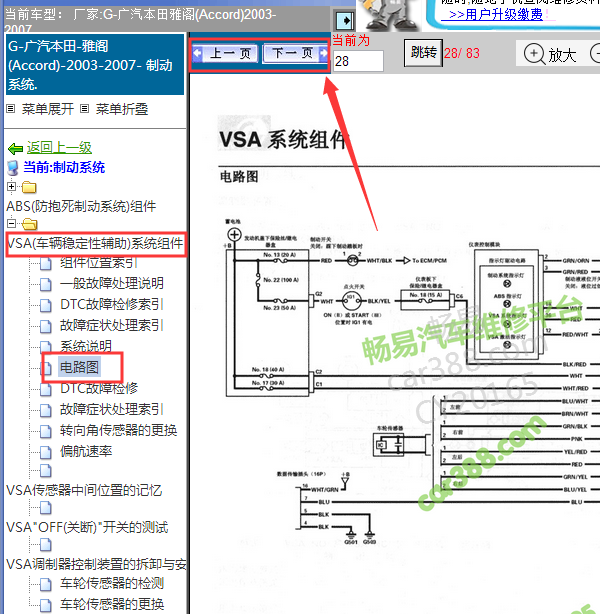Click document icon beside 系统说明
Image resolution: width=600 pixels, height=614 pixels.
(x=46, y=347)
